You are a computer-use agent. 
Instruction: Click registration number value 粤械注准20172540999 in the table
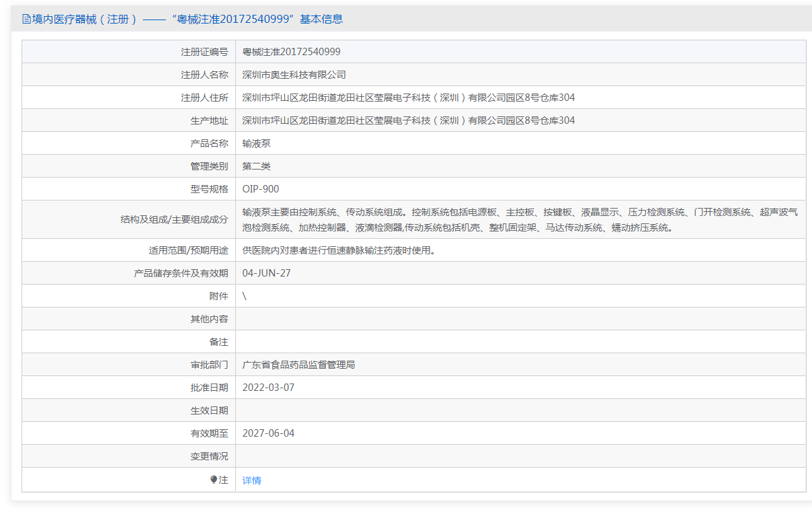pos(291,52)
